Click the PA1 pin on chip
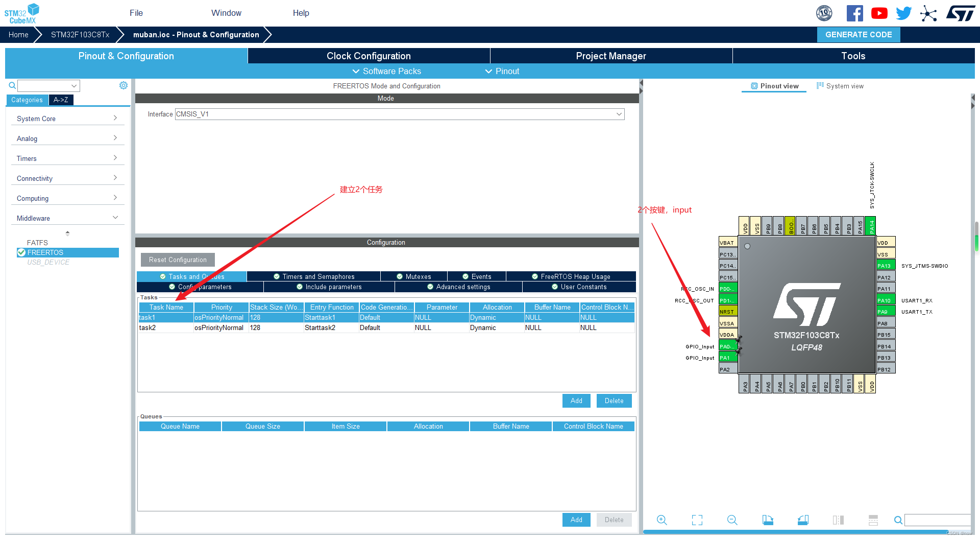 tap(728, 358)
